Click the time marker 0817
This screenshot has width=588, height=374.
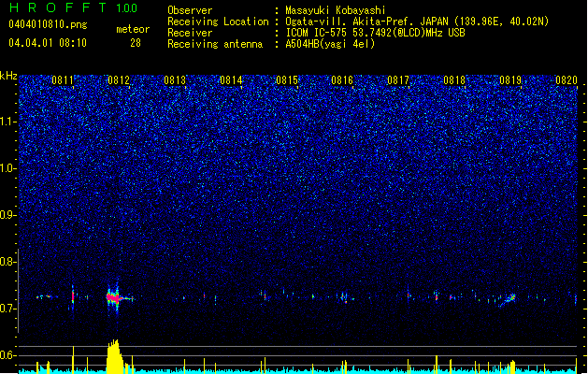[x=398, y=80]
